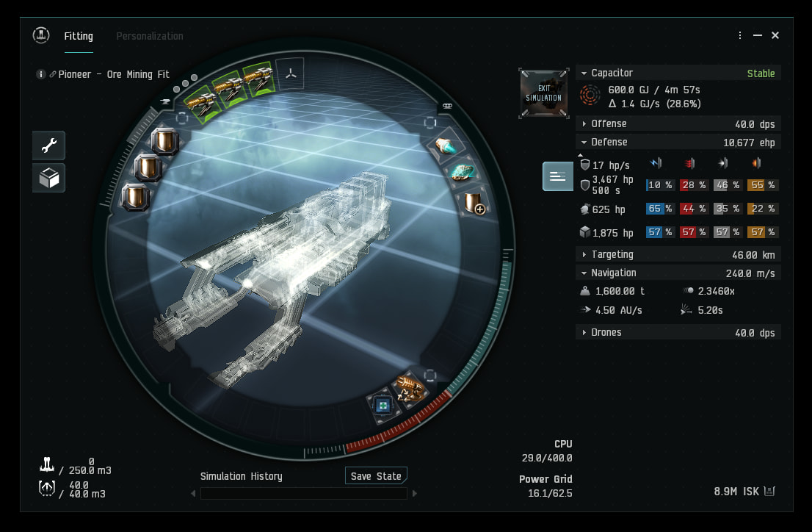Click the mid slot with the plus badge
Viewport: 812px width, 532px height.
[474, 202]
